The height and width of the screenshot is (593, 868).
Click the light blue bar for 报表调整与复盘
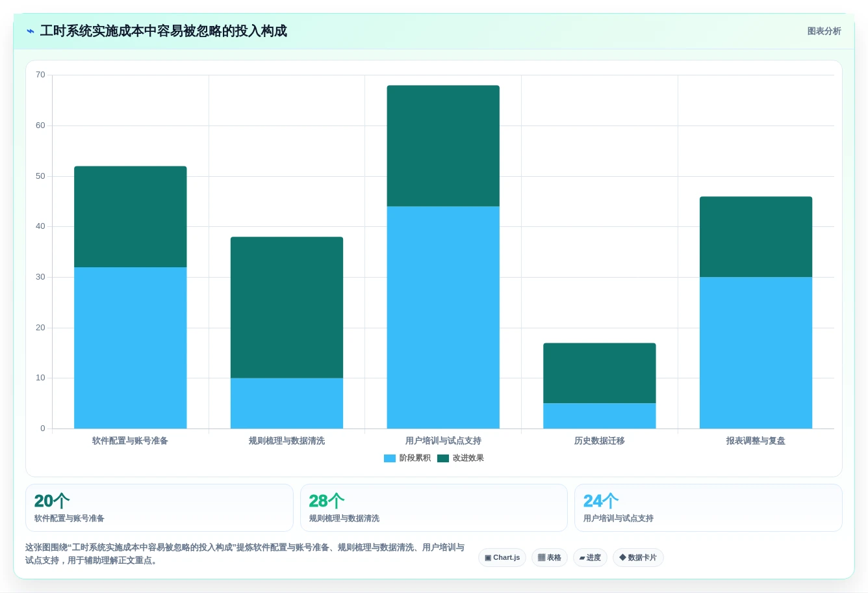tap(756, 353)
